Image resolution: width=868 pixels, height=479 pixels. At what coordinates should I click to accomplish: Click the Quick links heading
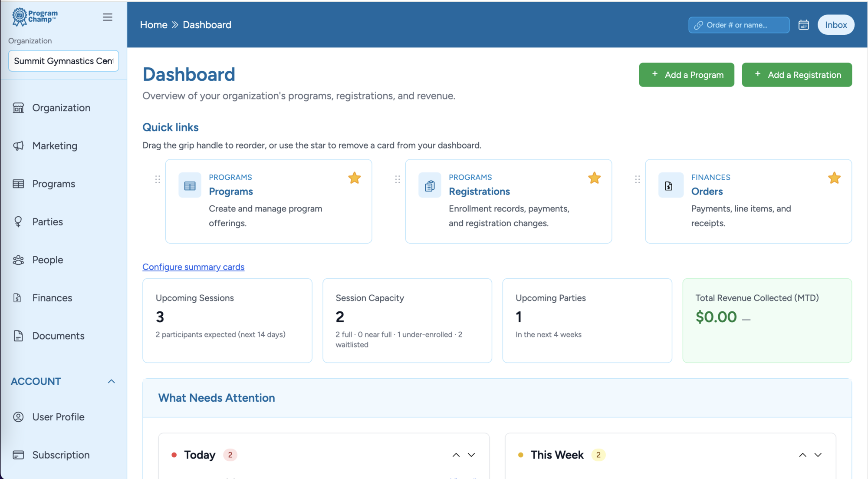(x=171, y=127)
